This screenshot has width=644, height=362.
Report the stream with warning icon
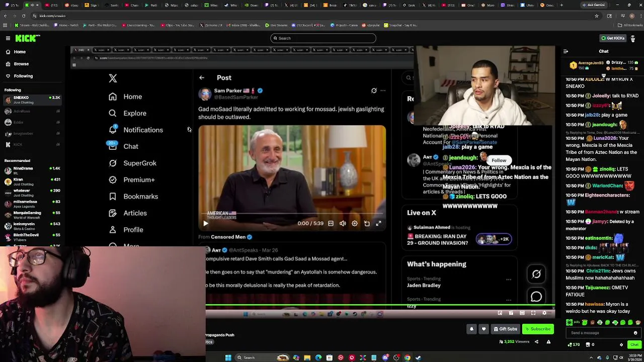(x=548, y=342)
